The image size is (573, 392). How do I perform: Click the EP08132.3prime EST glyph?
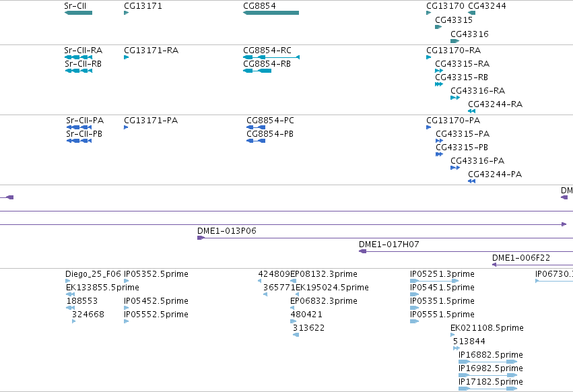click(x=293, y=281)
